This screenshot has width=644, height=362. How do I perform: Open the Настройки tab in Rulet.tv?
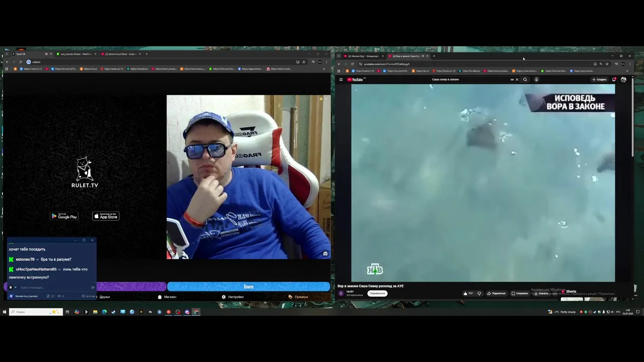(x=232, y=297)
